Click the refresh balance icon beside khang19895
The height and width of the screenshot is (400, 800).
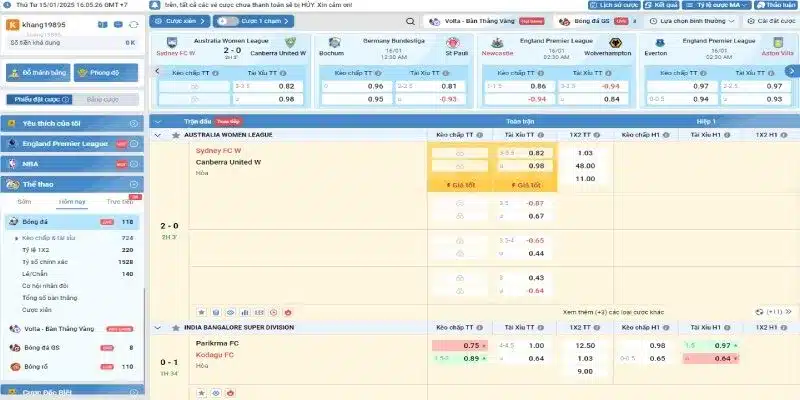point(132,24)
